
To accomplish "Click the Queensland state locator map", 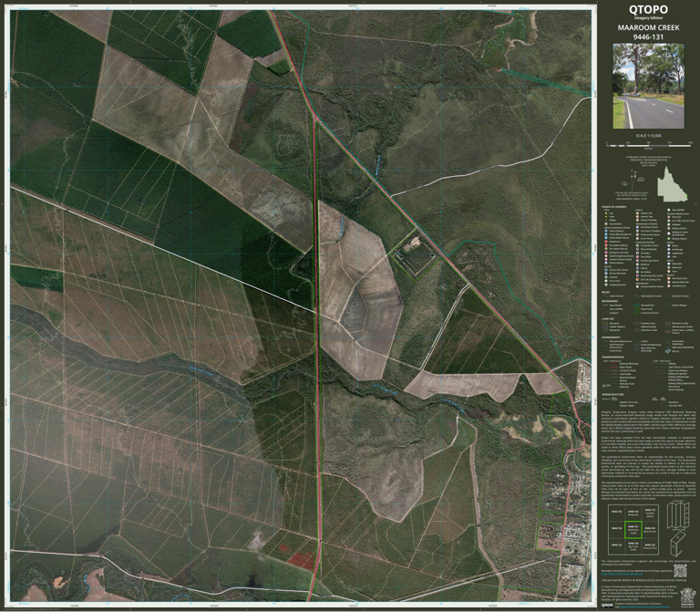I will click(x=672, y=184).
